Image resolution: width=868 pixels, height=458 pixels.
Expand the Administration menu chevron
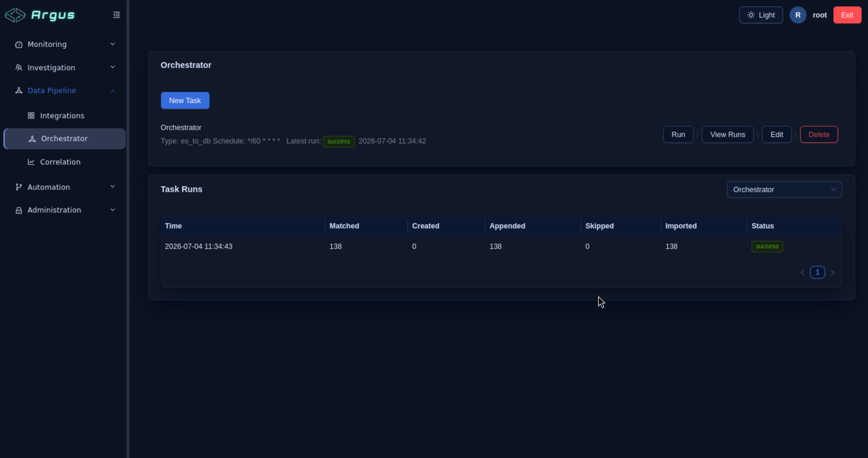pos(113,210)
